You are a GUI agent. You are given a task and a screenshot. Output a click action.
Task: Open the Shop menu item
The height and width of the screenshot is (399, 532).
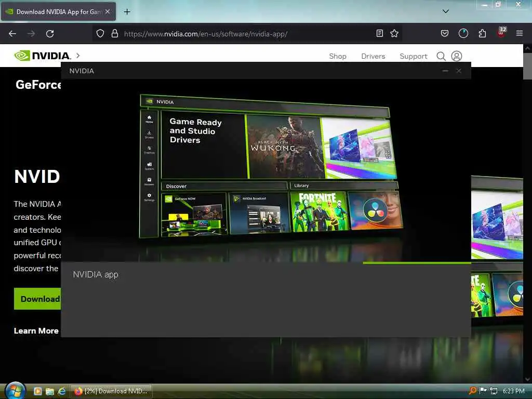coord(338,56)
